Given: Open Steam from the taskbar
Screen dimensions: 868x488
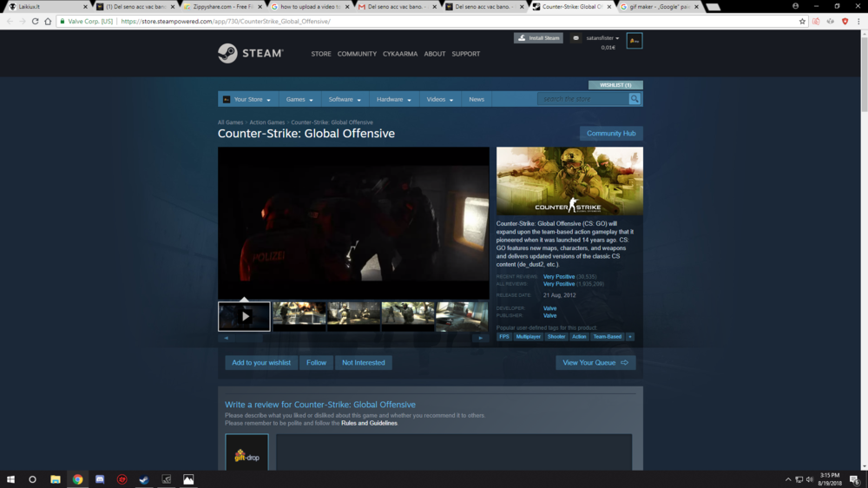Looking at the screenshot, I should pyautogui.click(x=144, y=479).
